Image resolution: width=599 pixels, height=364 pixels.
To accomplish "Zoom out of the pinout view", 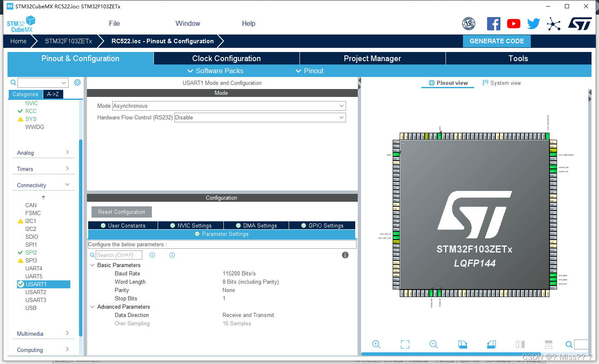I will point(434,344).
